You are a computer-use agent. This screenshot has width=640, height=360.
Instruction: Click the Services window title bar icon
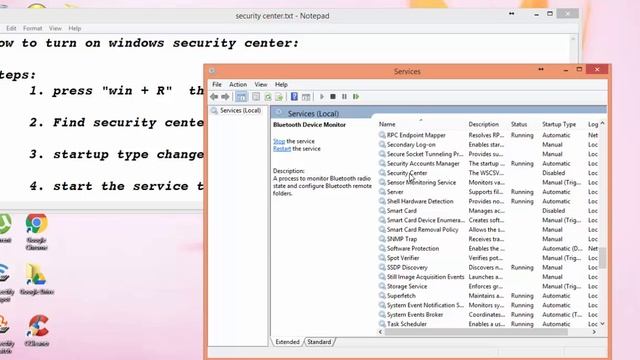[212, 71]
